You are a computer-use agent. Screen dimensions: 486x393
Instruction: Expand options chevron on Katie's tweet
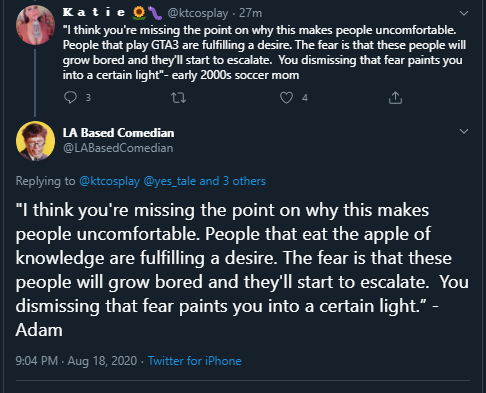coord(464,13)
